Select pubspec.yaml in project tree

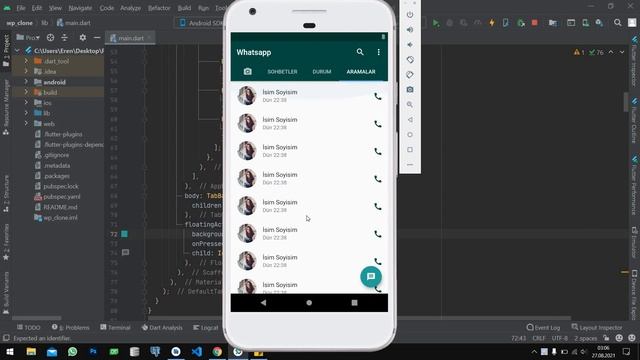(x=62, y=197)
